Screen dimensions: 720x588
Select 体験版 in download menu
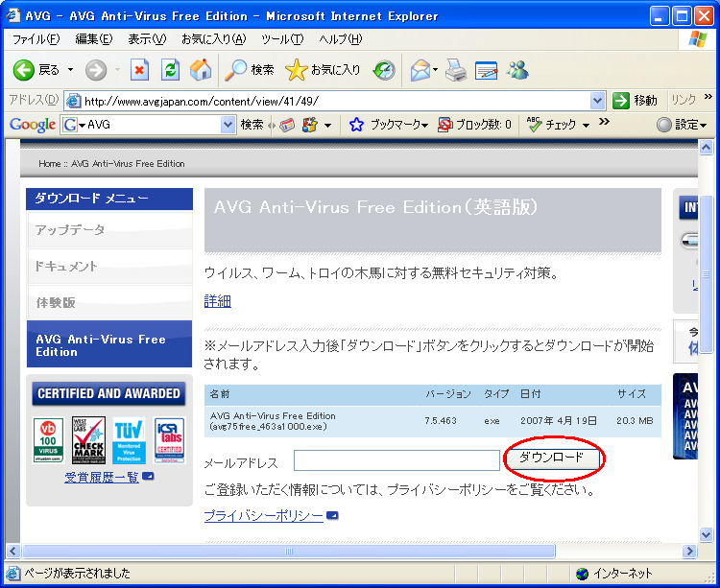coord(109,302)
